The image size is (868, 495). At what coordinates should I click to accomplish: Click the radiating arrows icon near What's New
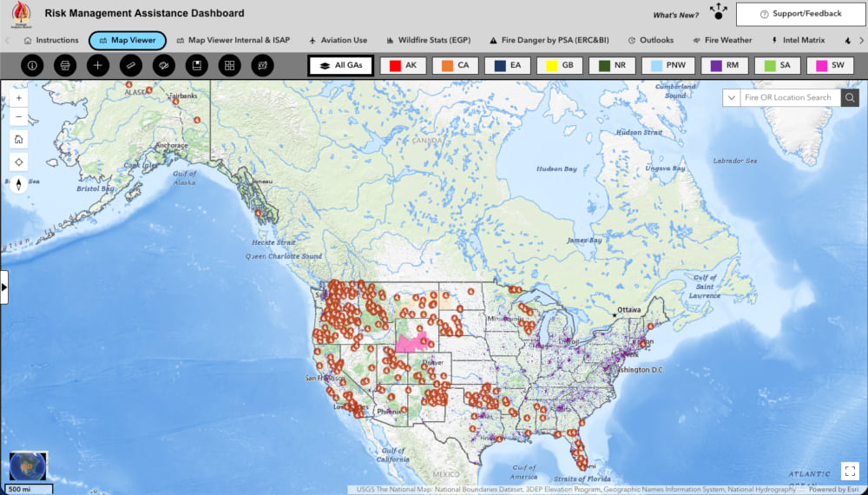[719, 11]
